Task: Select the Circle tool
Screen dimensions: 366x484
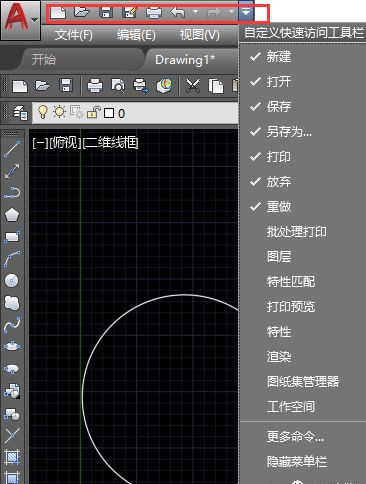Action: 12,280
